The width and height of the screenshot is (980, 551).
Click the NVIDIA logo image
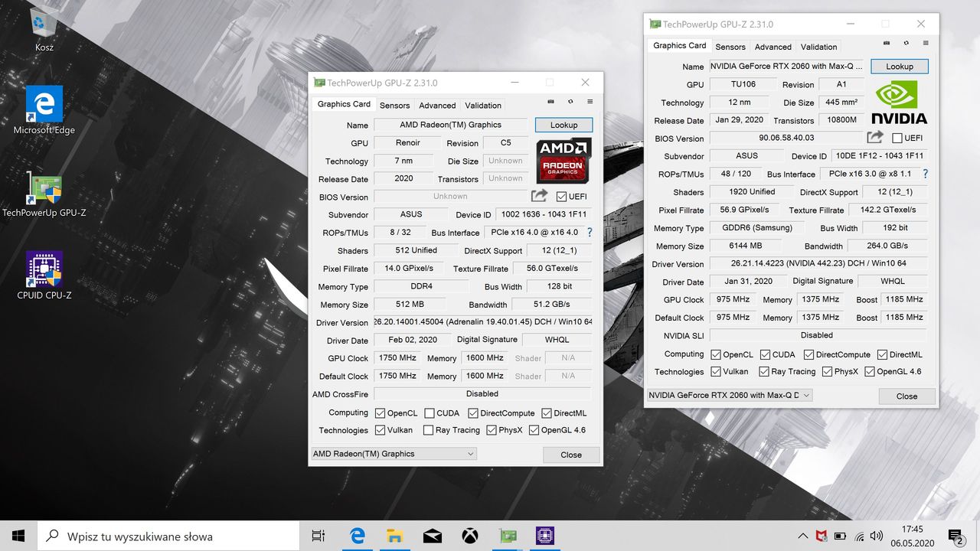(x=899, y=102)
